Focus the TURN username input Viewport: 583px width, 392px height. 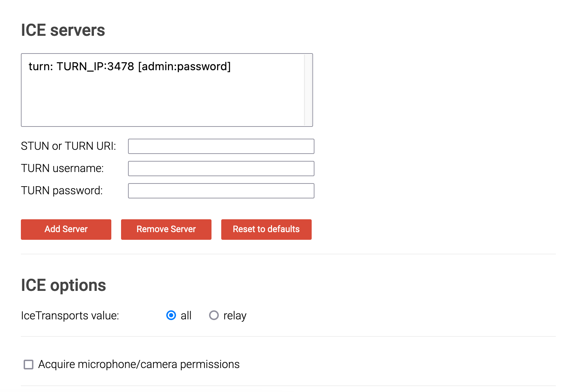click(221, 168)
